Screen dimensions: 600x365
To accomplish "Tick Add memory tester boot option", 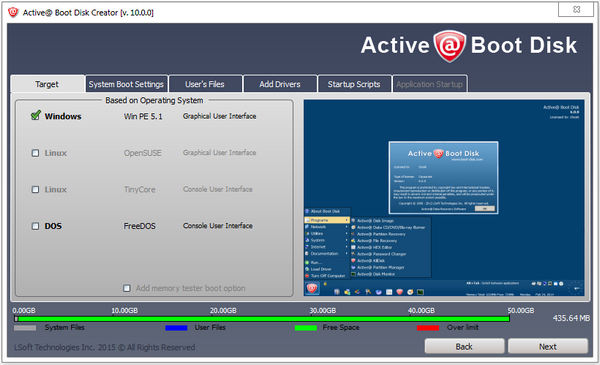I will (127, 288).
